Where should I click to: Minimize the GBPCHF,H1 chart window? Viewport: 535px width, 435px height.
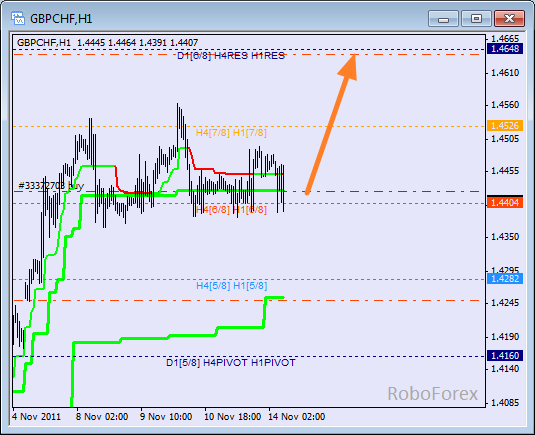[443, 18]
